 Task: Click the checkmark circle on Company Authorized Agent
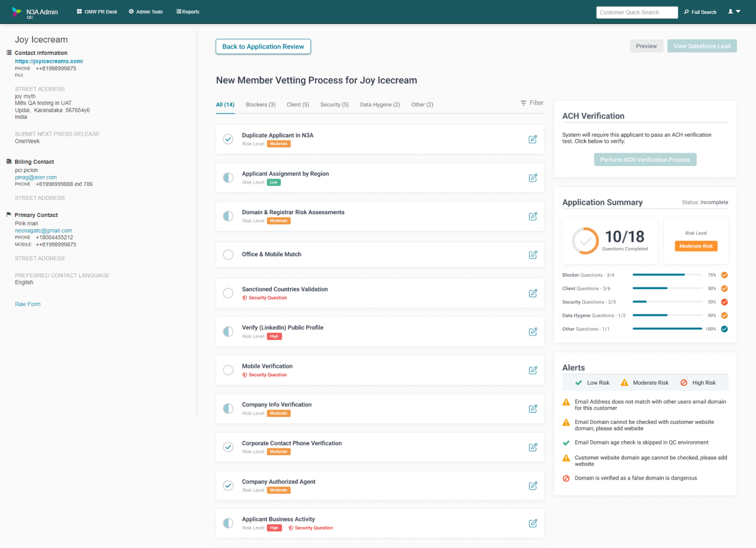[228, 485]
